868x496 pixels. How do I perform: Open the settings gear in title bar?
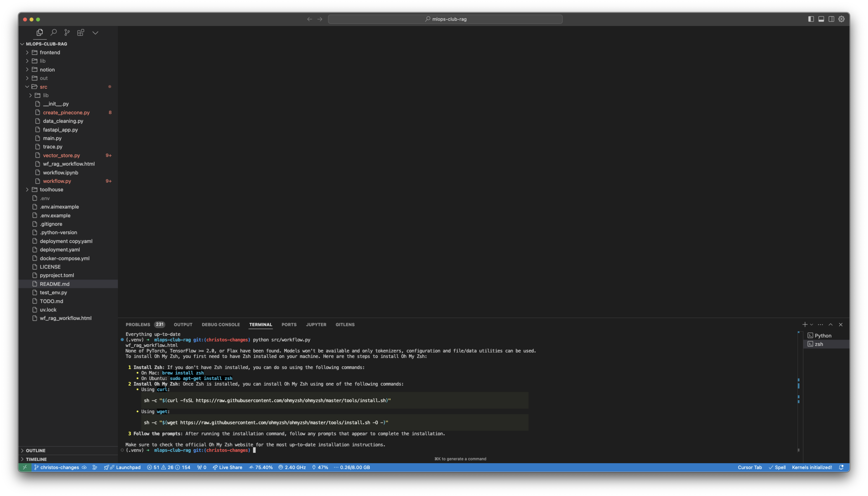[x=841, y=19]
